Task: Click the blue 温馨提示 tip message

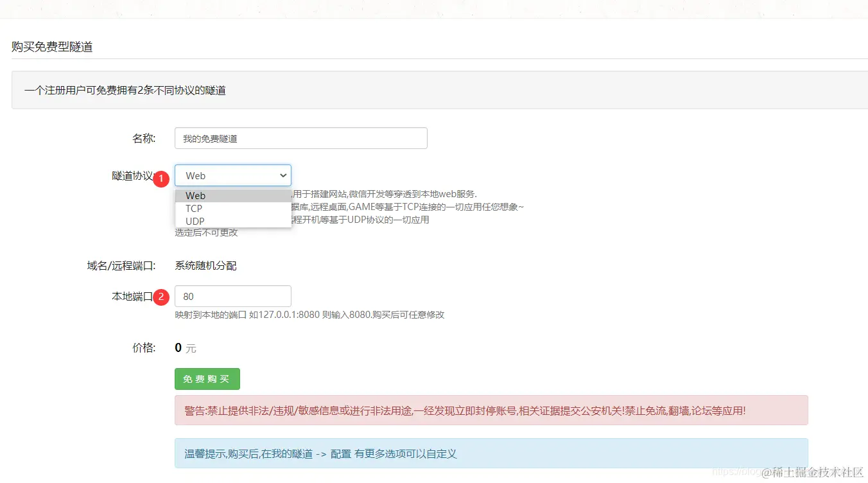Action: coord(491,453)
